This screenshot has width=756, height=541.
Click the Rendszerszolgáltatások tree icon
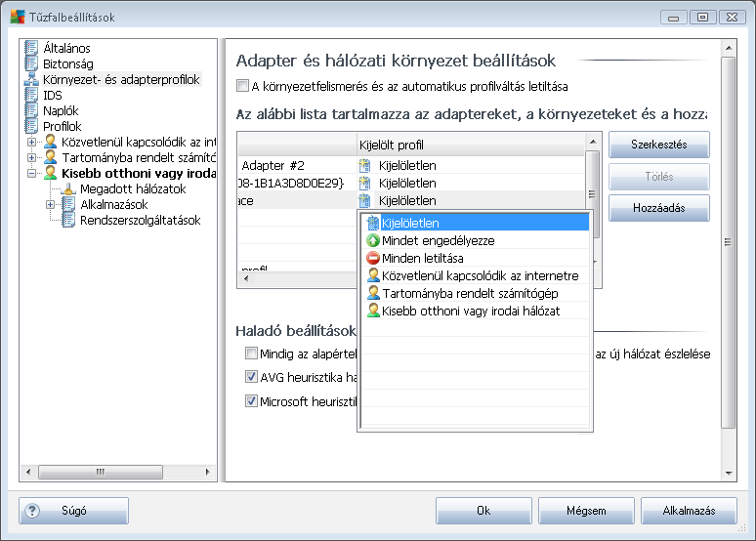(68, 220)
